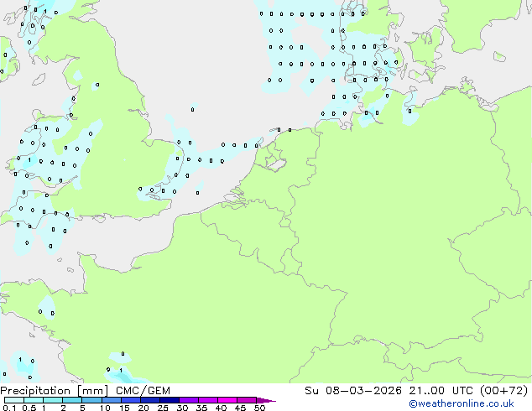Click the '0.1' legend scale label
This screenshot has width=532, height=411.
coord(9,408)
